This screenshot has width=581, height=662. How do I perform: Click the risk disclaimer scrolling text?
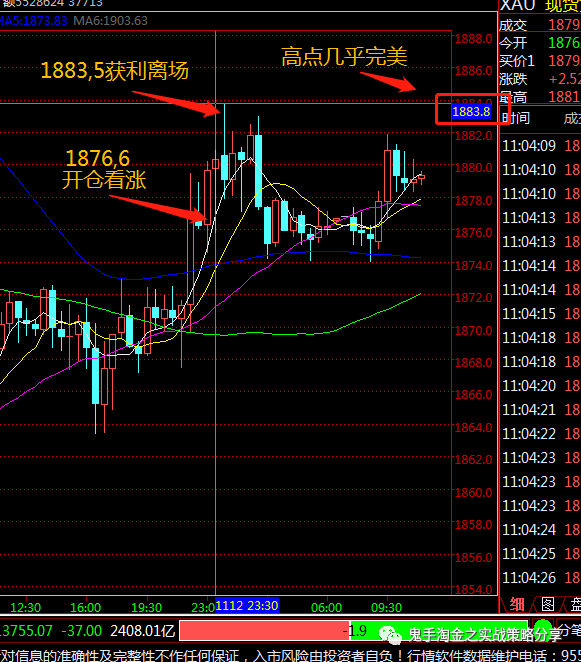coord(290,655)
